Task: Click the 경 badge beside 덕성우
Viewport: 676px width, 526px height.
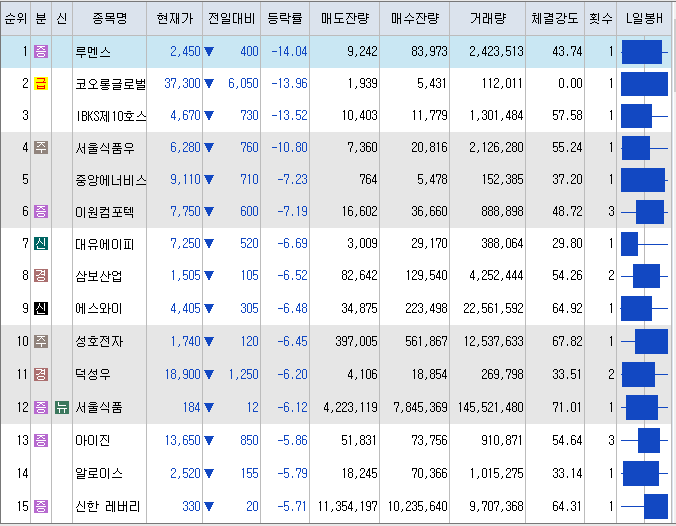Action: pos(41,374)
